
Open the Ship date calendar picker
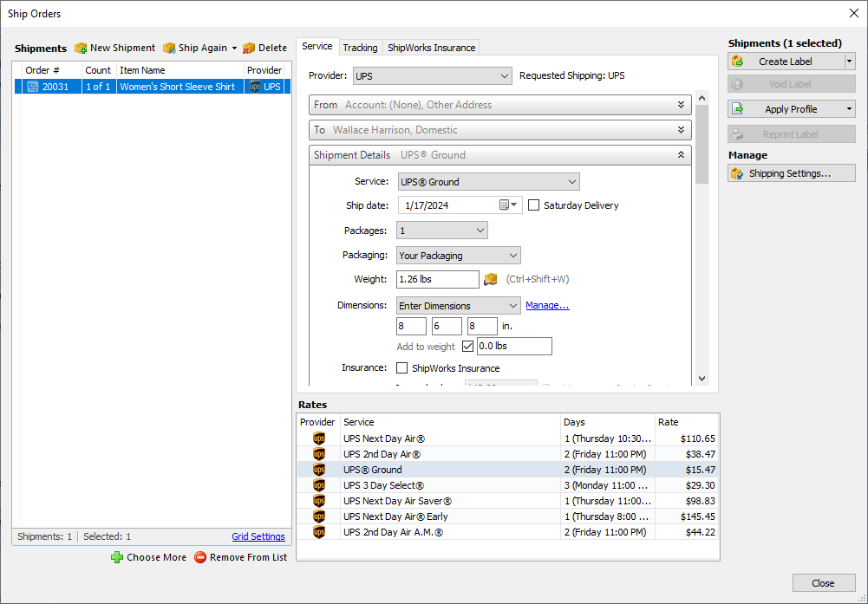[x=509, y=205]
